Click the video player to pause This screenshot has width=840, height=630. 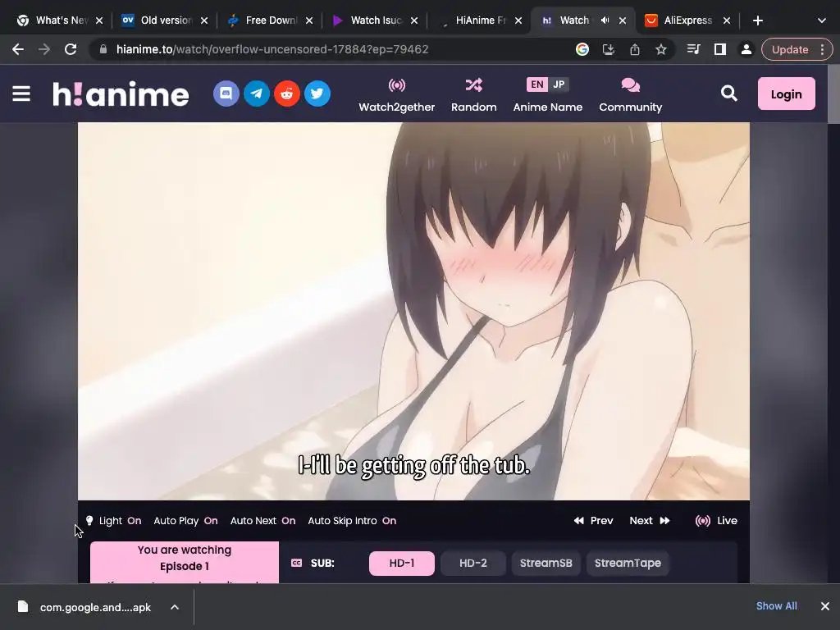(x=413, y=311)
